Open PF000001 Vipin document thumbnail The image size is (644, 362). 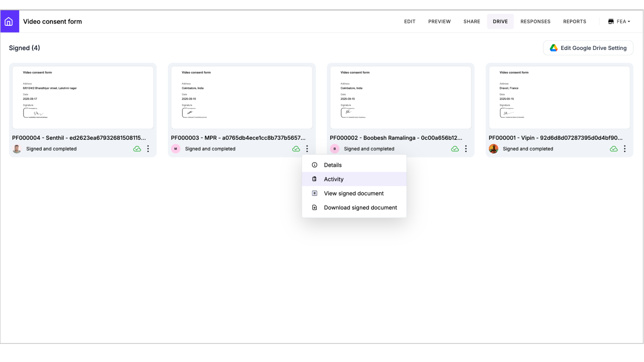559,97
